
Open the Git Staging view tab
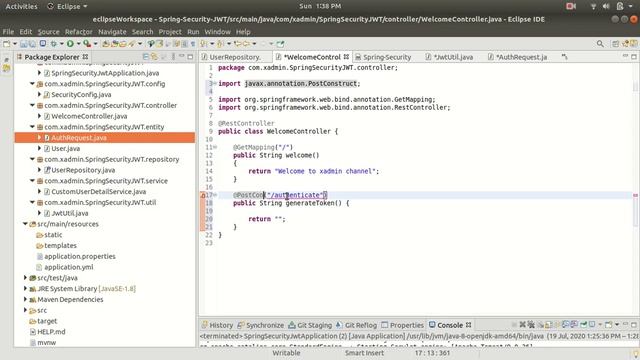310,325
